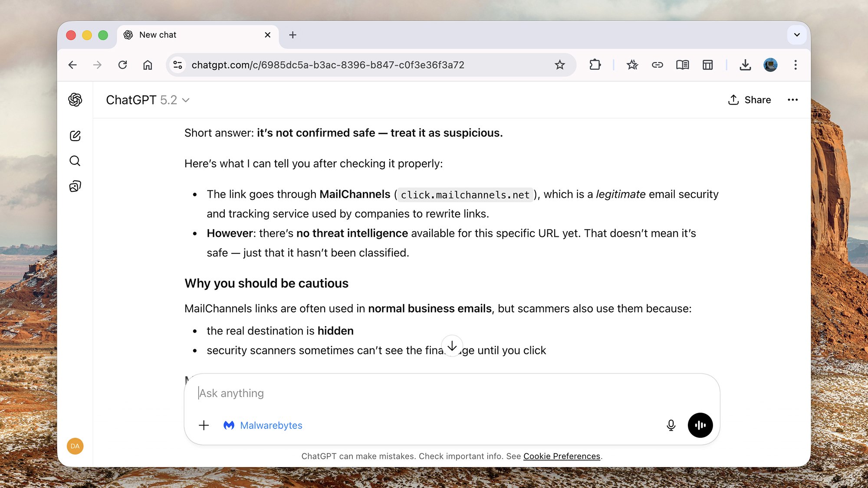Click the ChatGPT logo in sidebar
This screenshot has height=488, width=868.
click(x=75, y=100)
